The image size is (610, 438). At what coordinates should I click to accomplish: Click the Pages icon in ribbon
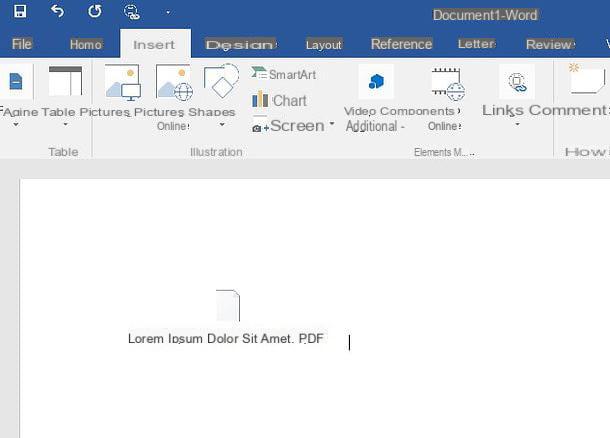tap(16, 82)
